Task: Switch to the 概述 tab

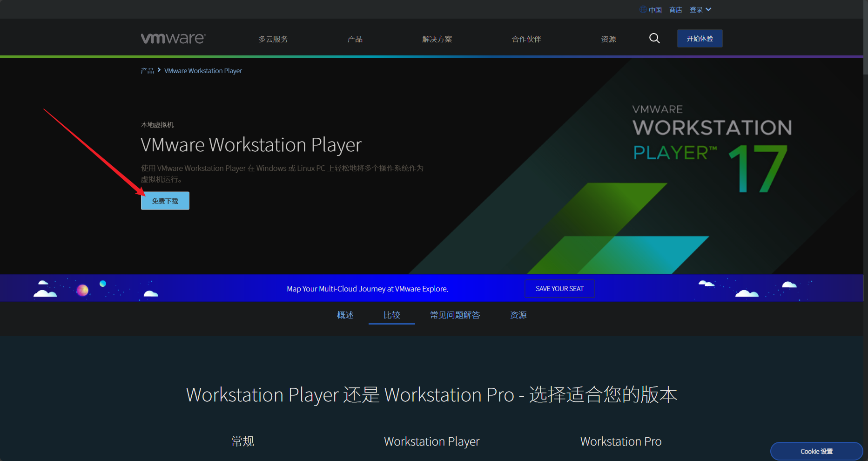Action: pyautogui.click(x=345, y=315)
